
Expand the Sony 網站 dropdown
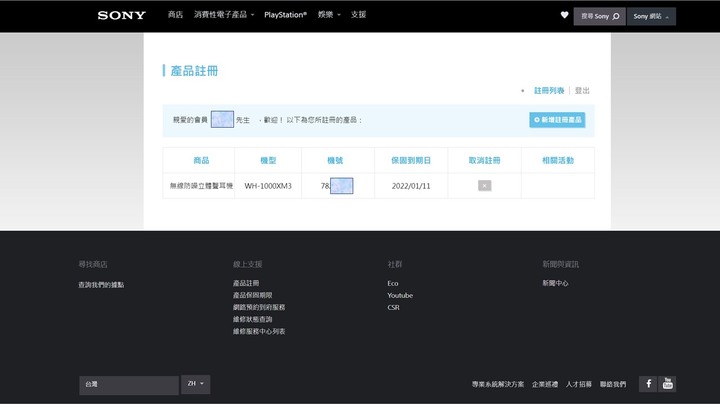651,17
